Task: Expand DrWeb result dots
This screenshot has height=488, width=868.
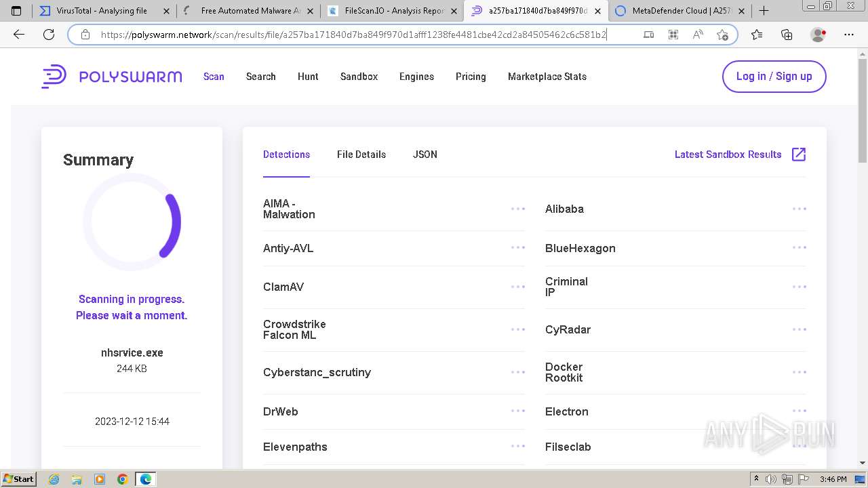Action: tap(518, 411)
